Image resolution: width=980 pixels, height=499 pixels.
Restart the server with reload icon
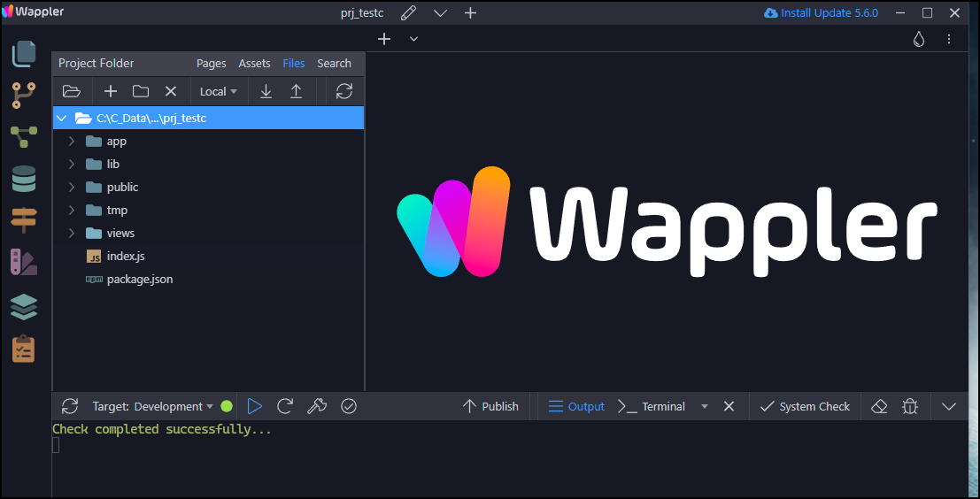click(285, 407)
